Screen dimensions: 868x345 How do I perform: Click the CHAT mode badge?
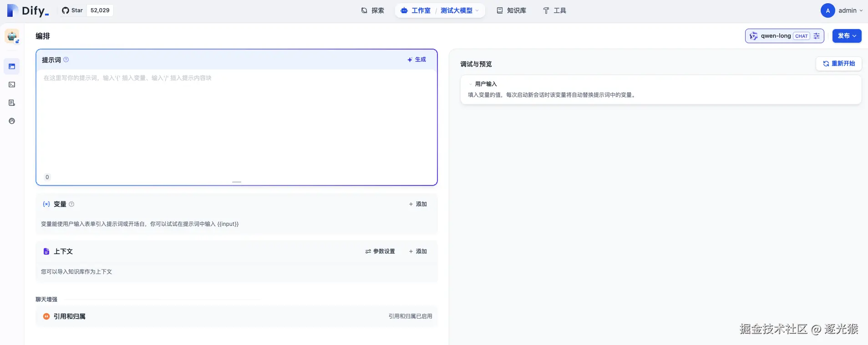click(802, 36)
